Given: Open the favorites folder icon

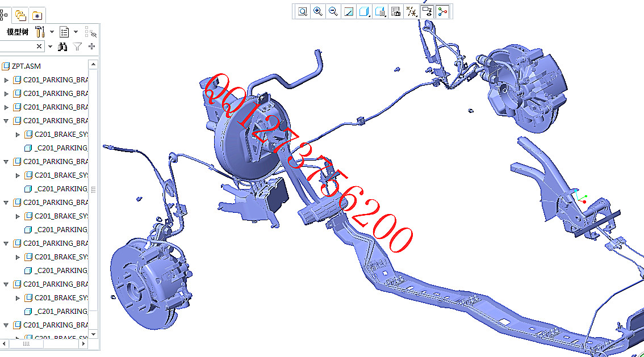Looking at the screenshot, I should tap(37, 15).
